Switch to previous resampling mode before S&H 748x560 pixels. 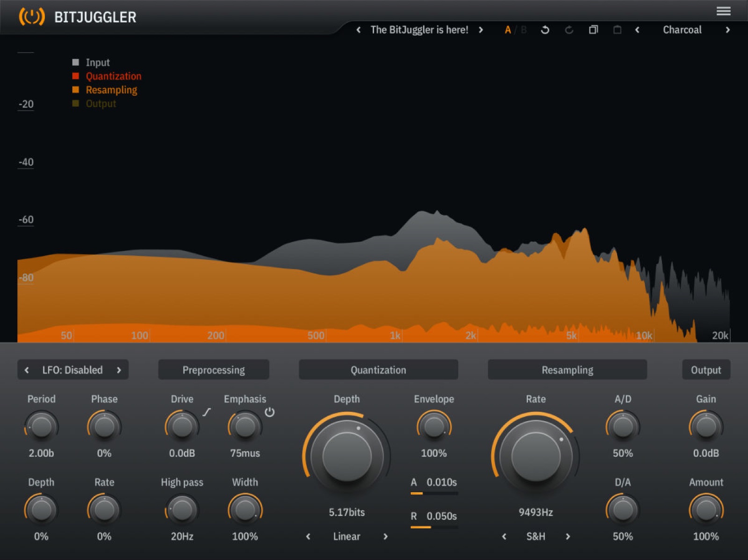(x=504, y=536)
